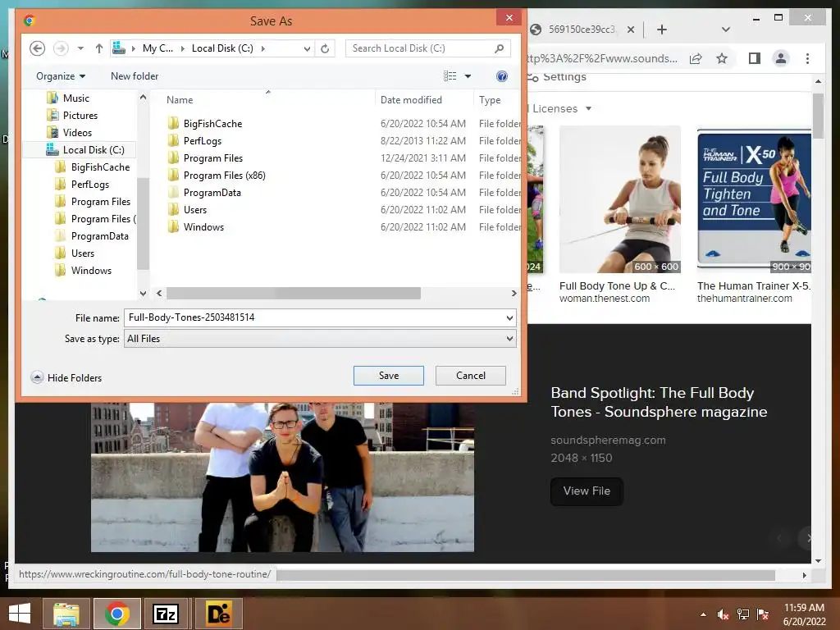Open view options dropdown arrow beside view icon
This screenshot has width=840, height=630.
point(468,76)
